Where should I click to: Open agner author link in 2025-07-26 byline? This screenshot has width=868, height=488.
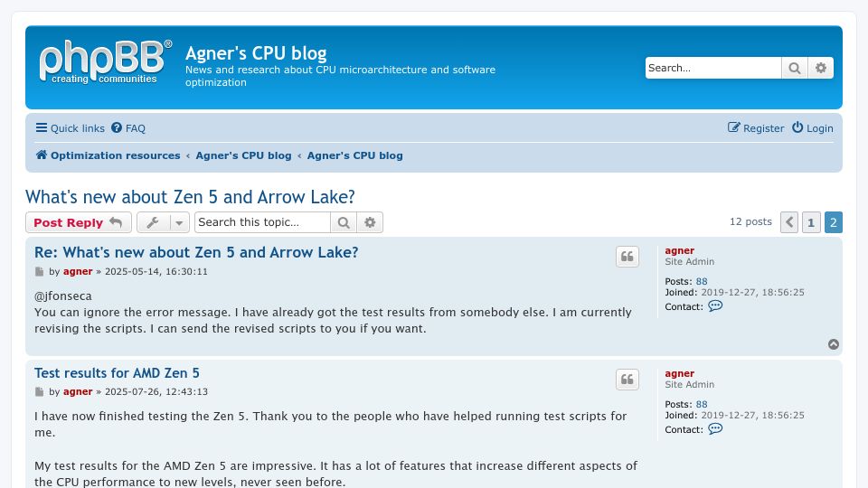pos(78,391)
